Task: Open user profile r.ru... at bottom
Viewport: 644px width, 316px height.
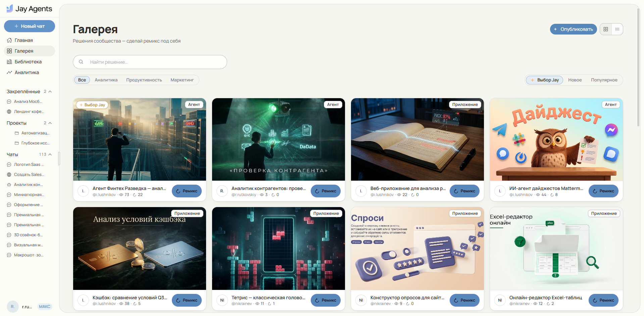Action: 20,307
